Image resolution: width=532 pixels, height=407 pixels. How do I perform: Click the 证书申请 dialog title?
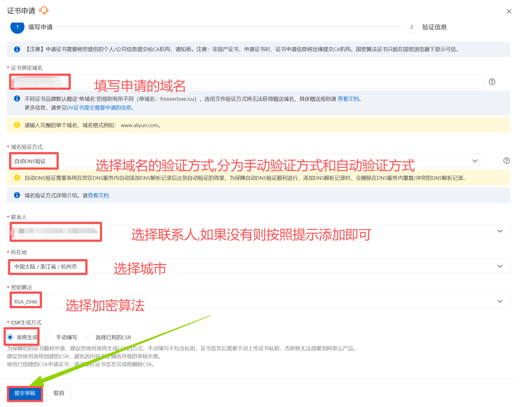21,11
